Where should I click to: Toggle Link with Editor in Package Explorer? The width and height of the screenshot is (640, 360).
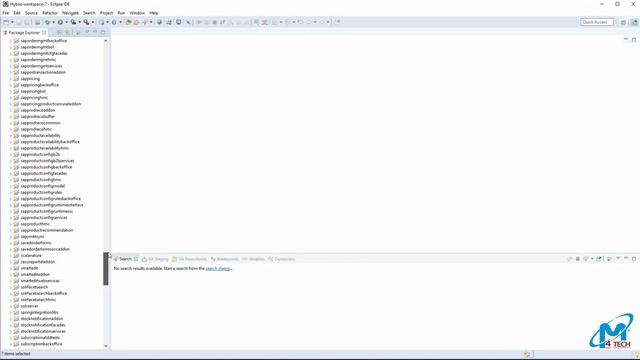[68, 32]
